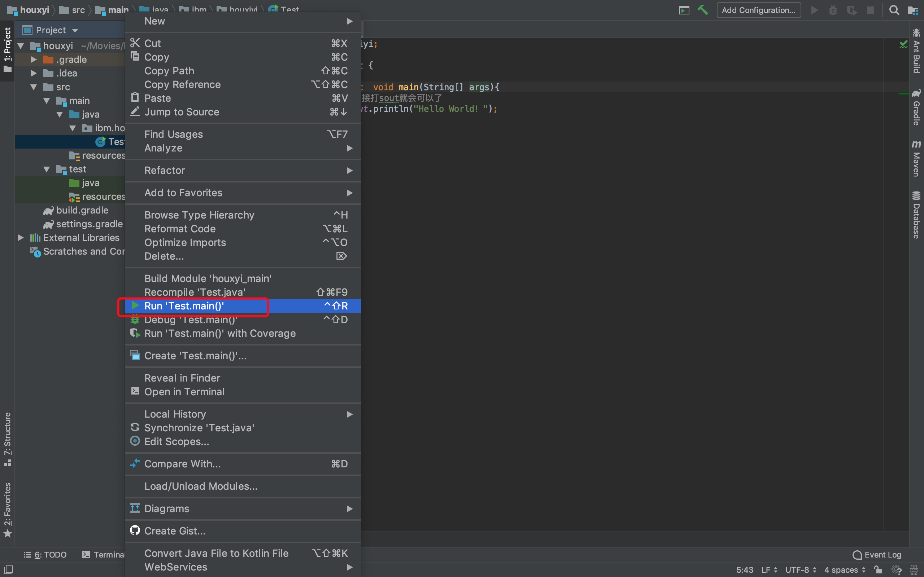The height and width of the screenshot is (577, 924).
Task: Choose Reformat Code in context menu
Action: point(180,229)
